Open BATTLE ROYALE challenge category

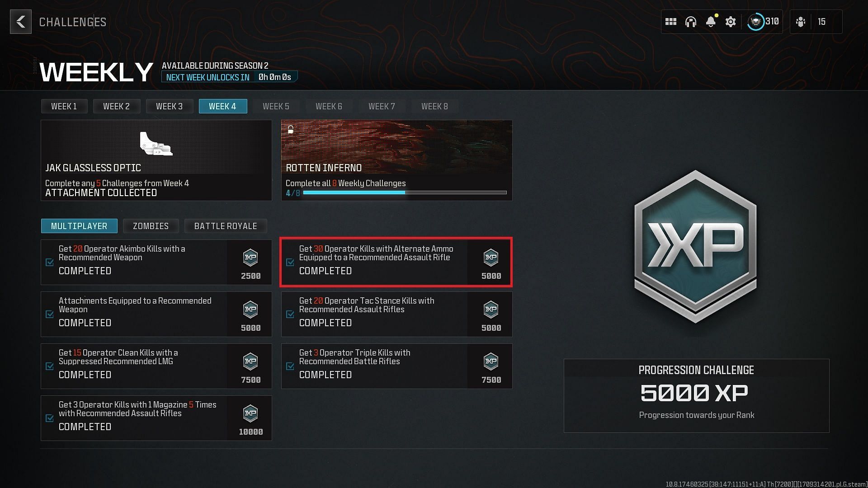pos(225,226)
